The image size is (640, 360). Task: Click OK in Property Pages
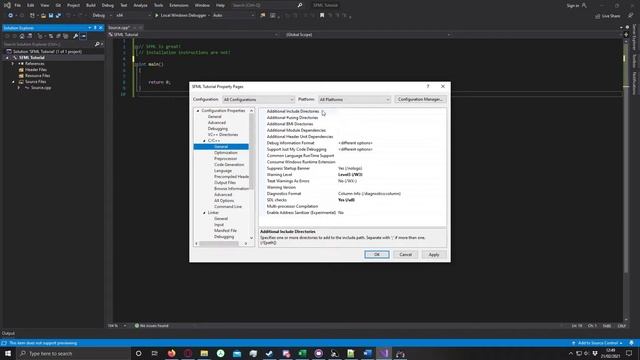(377, 255)
